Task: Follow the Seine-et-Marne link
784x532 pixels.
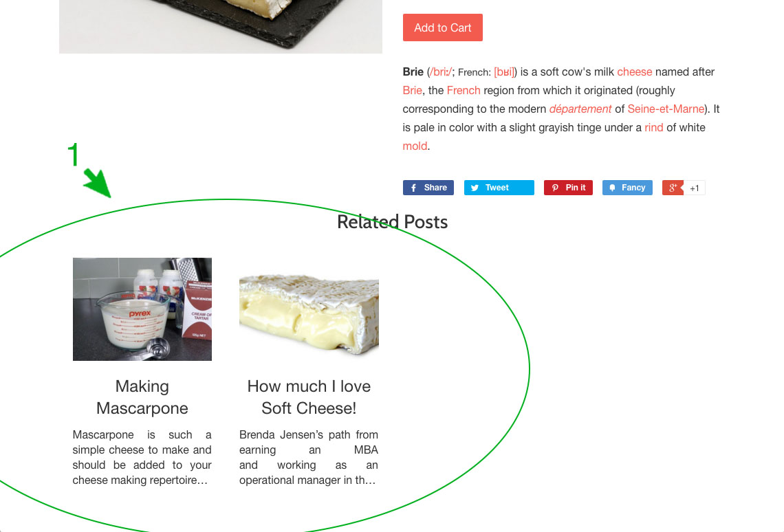Action: (x=666, y=109)
